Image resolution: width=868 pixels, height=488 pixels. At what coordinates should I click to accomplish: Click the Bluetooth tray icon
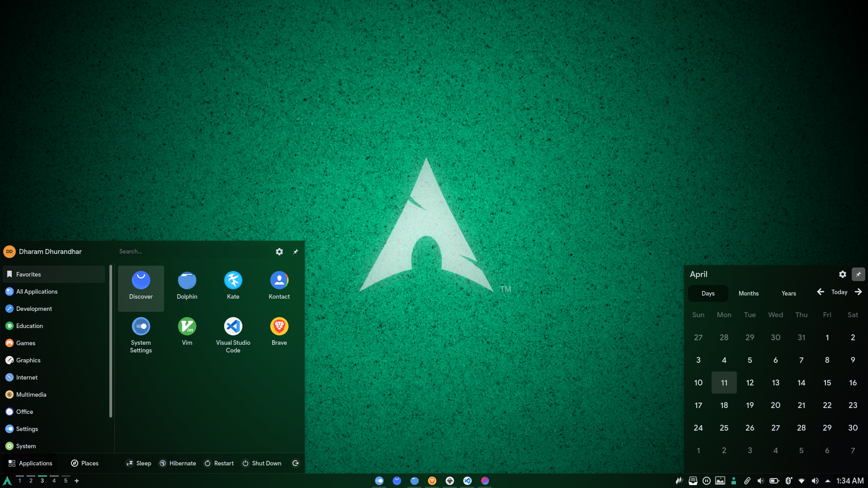click(x=788, y=481)
